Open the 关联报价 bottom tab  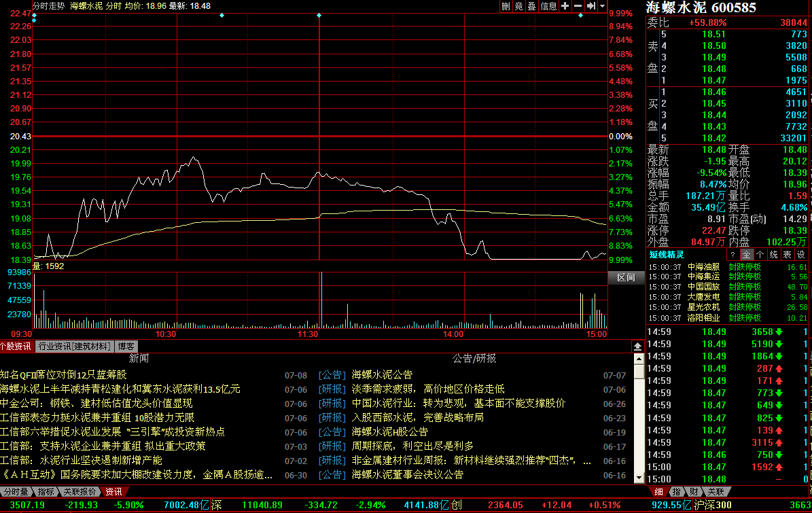79,491
